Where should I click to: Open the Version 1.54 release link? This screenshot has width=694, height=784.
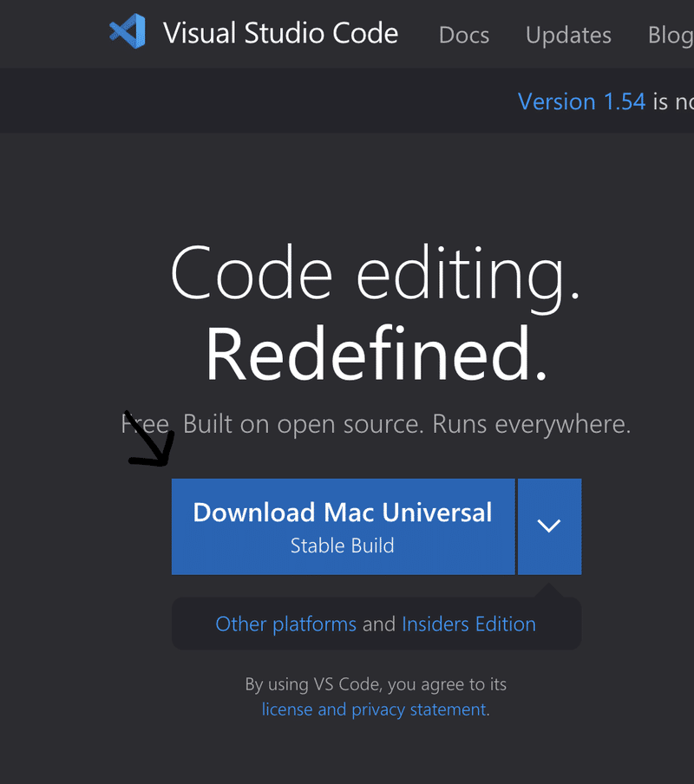point(581,101)
